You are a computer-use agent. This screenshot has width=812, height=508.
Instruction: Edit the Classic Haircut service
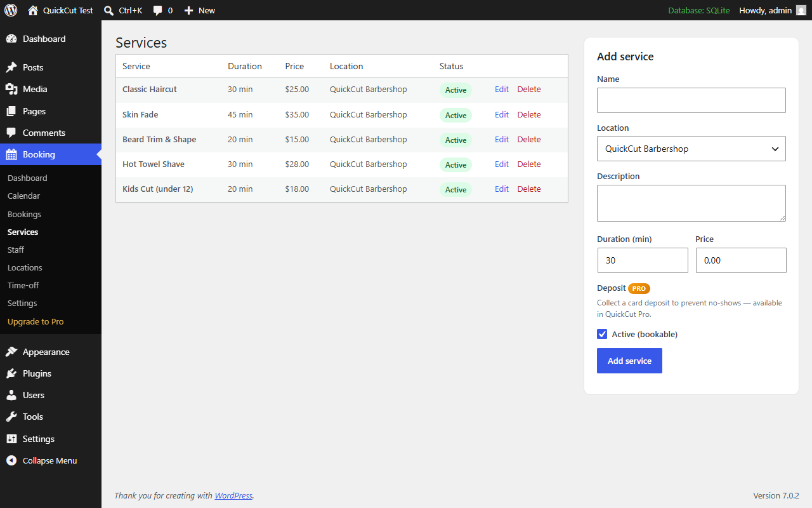tap(502, 90)
